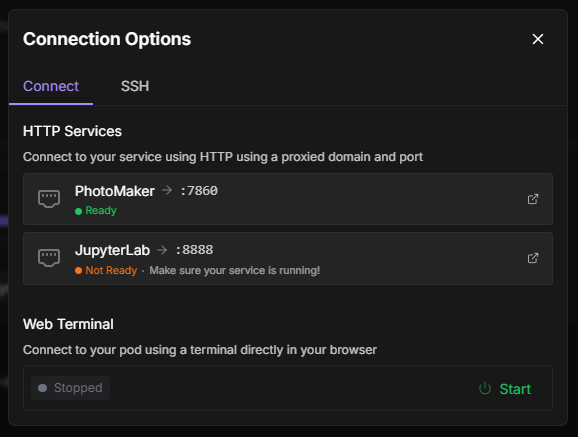Click the orange Not Ready status dot
The image size is (578, 437).
[x=79, y=271]
